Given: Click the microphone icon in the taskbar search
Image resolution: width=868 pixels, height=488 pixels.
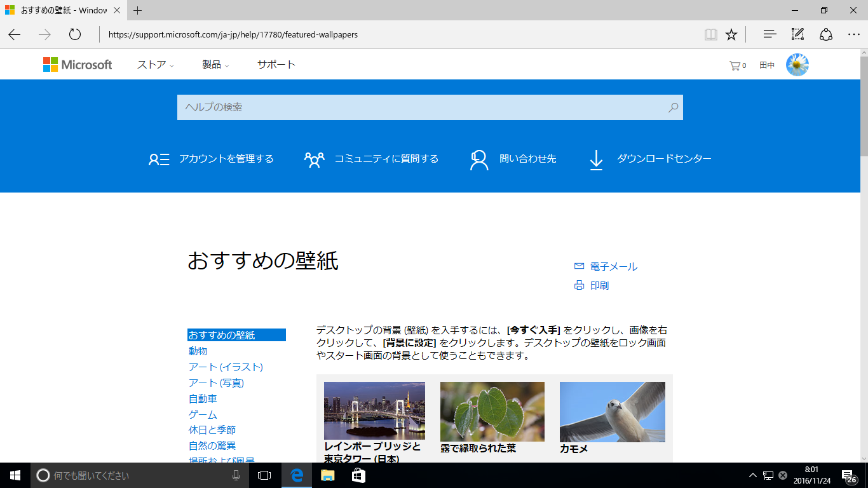Looking at the screenshot, I should pyautogui.click(x=235, y=475).
